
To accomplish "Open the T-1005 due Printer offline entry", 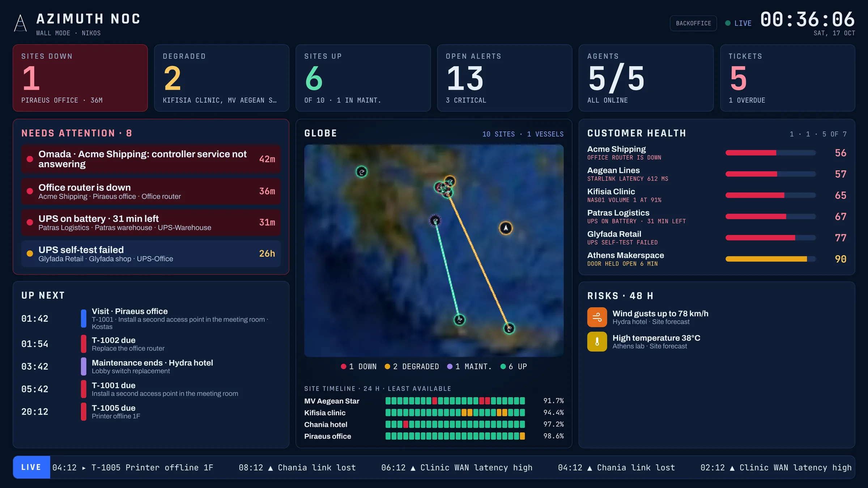I will 151,411.
